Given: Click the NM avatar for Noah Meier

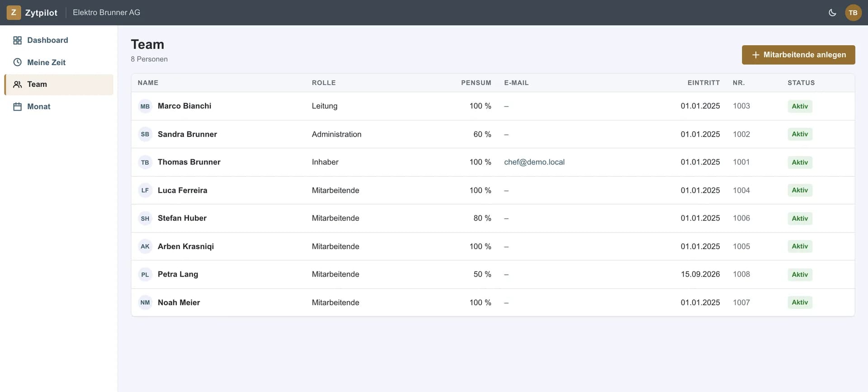Looking at the screenshot, I should [x=145, y=302].
